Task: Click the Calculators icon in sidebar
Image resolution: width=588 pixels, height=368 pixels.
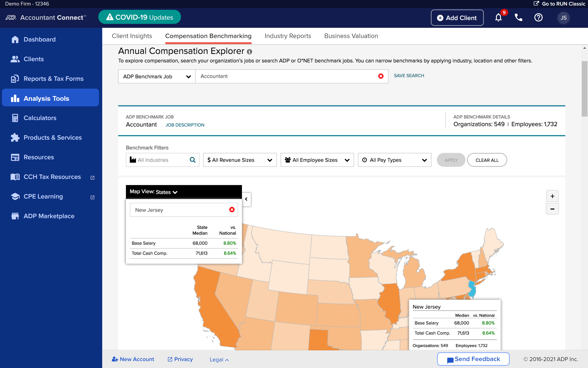Action: point(15,118)
